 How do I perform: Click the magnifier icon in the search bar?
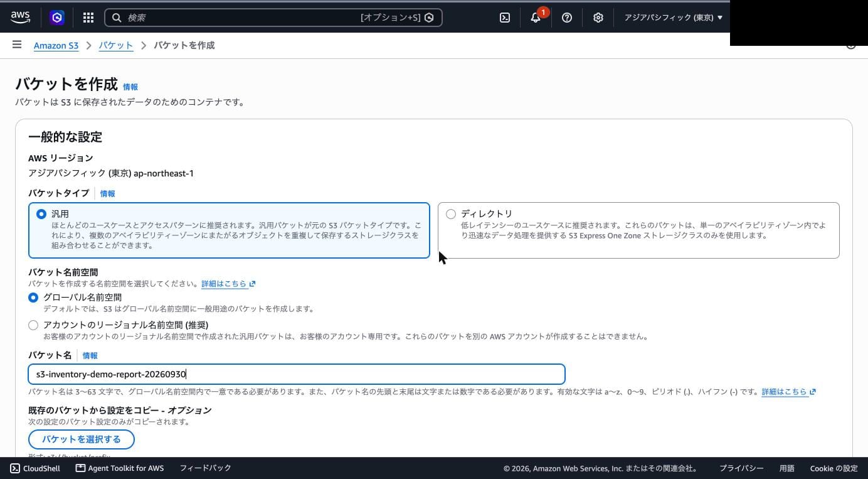click(117, 18)
